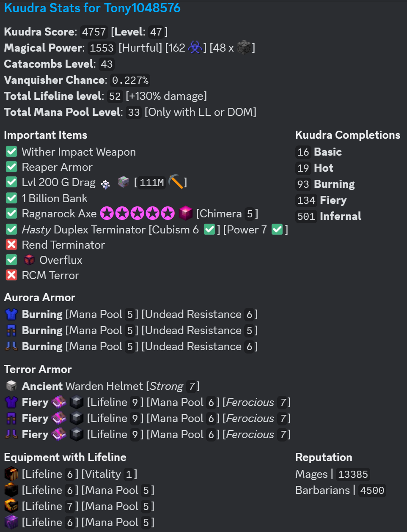Click the first pink star on Ragnarock Axe

107,213
